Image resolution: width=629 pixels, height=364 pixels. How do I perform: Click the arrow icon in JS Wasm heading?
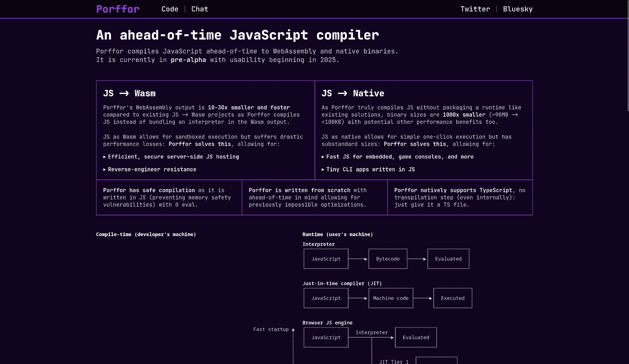124,93
